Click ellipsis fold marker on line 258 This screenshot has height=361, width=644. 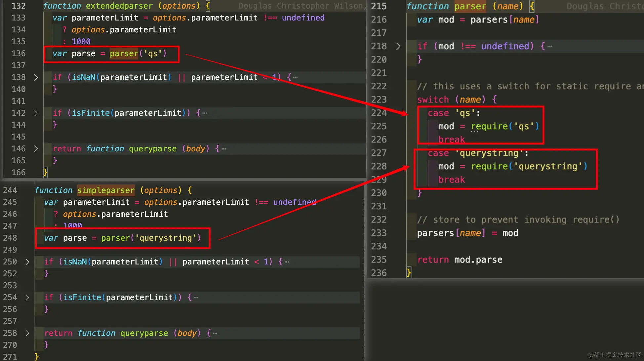point(215,333)
